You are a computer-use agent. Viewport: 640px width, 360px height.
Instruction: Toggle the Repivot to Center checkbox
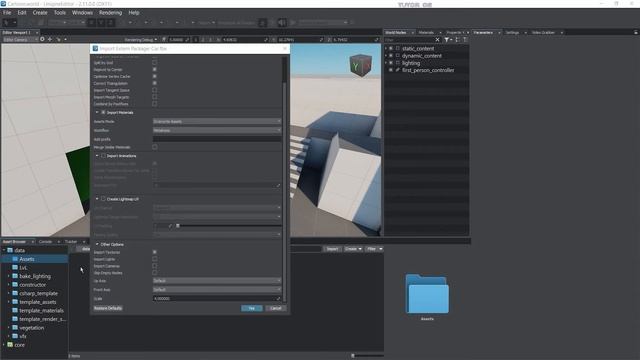click(155, 69)
